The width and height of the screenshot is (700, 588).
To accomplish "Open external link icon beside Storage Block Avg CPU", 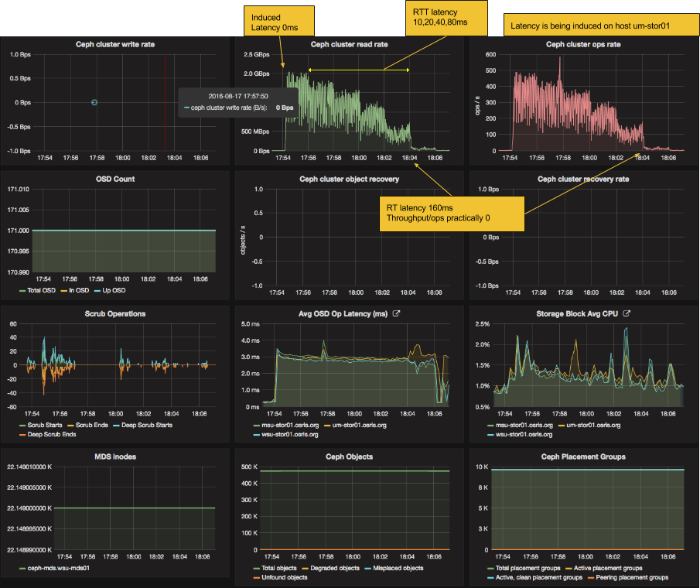I will pos(627,314).
